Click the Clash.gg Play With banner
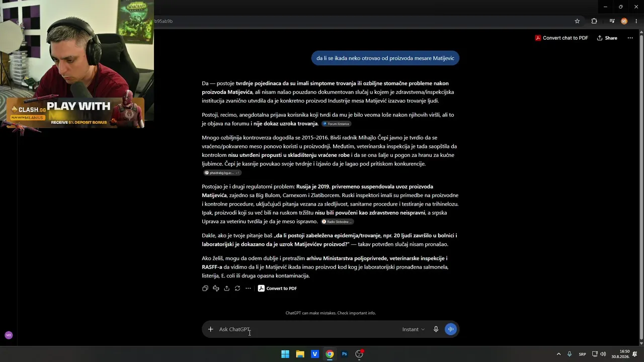The image size is (644, 362). 75,112
